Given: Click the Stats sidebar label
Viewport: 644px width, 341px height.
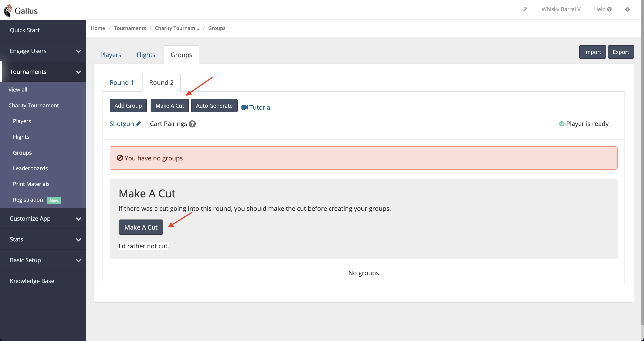Looking at the screenshot, I should point(16,239).
